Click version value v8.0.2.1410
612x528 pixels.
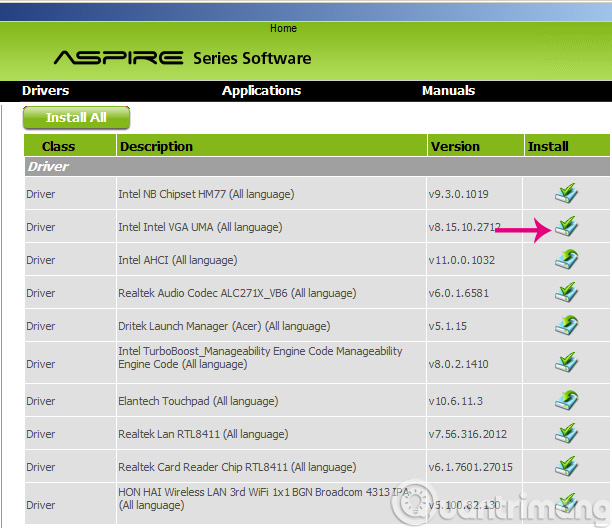[x=459, y=364]
